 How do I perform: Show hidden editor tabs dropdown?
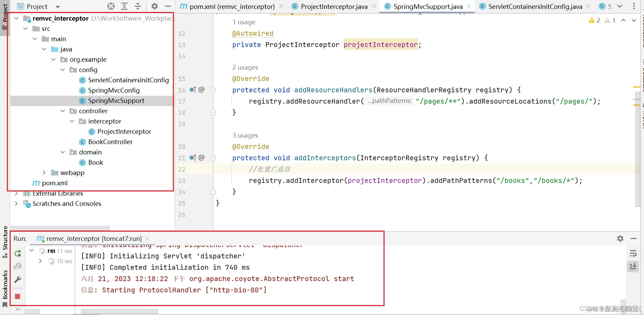620,7
